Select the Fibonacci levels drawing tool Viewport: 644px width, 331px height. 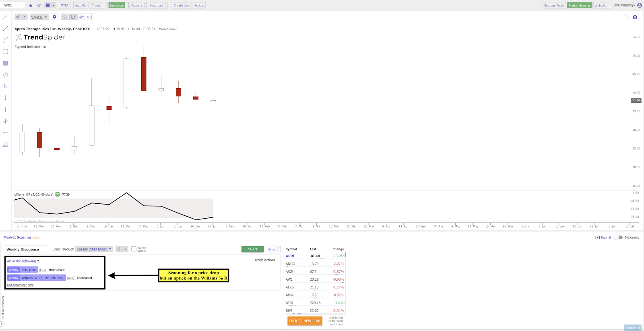[5, 144]
